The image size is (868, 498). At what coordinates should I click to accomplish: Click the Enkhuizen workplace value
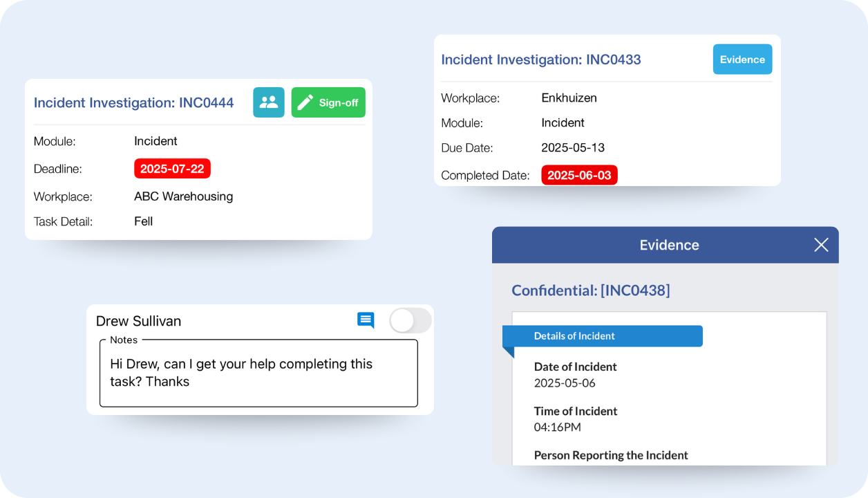[569, 98]
